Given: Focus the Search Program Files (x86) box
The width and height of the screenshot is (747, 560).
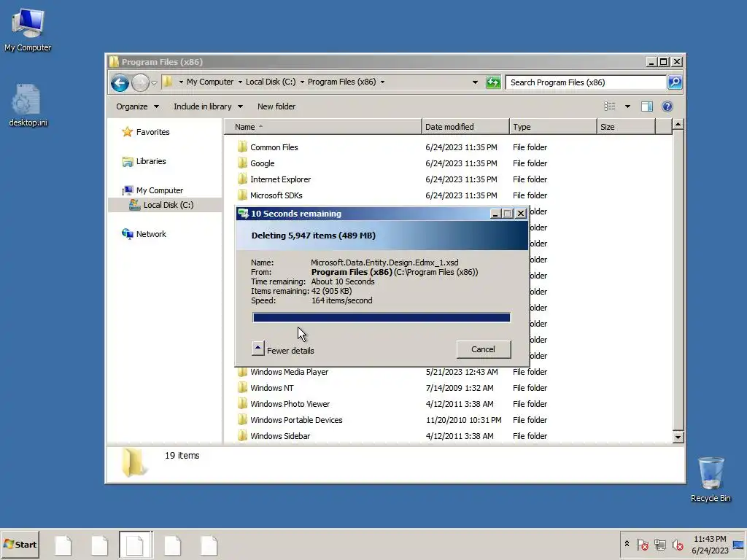Looking at the screenshot, I should 586,82.
